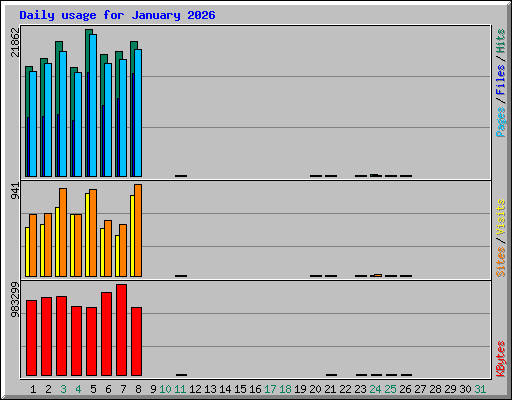
Task: Click day 30 on the x-axis
Action: (x=465, y=389)
